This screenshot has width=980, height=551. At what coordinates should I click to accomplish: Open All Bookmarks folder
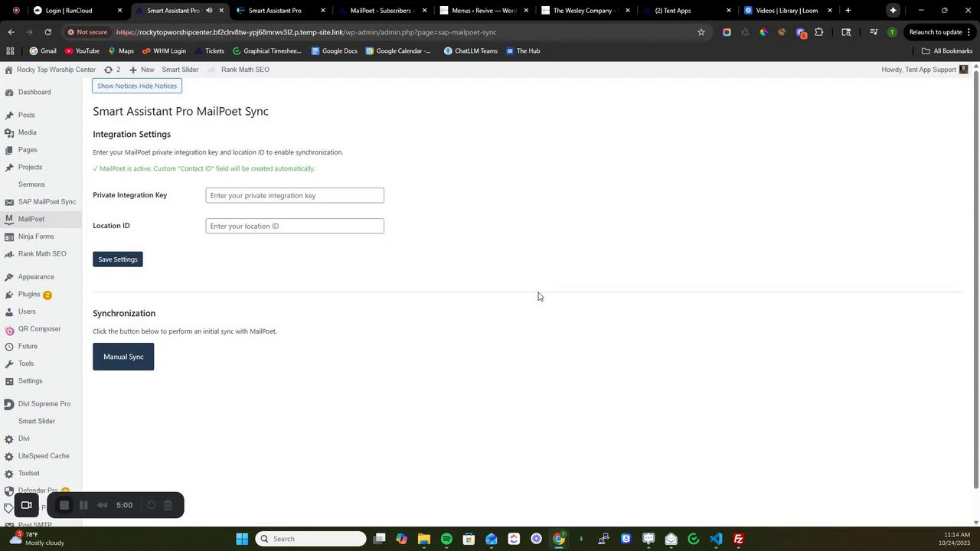947,51
